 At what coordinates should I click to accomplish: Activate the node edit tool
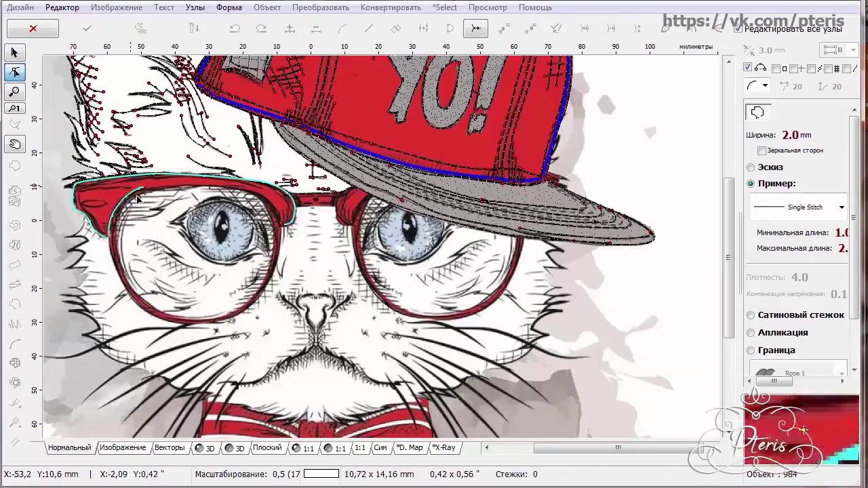click(14, 73)
